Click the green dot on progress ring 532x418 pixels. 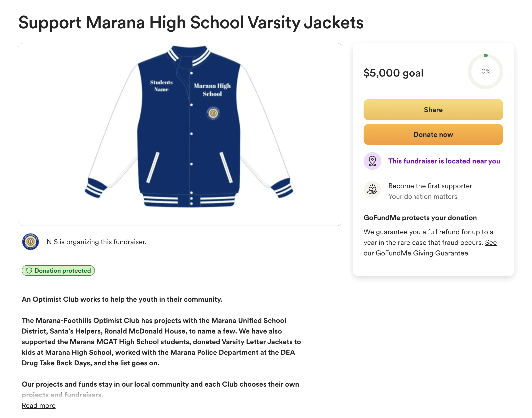486,56
